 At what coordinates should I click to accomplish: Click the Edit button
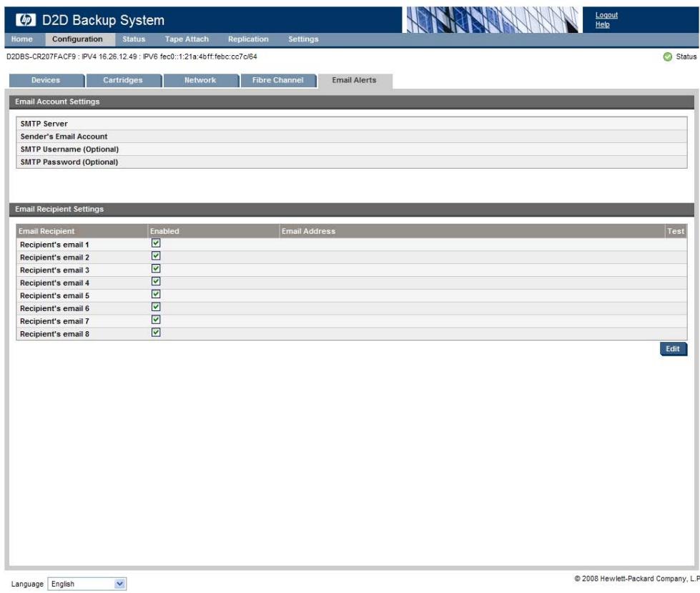[674, 349]
